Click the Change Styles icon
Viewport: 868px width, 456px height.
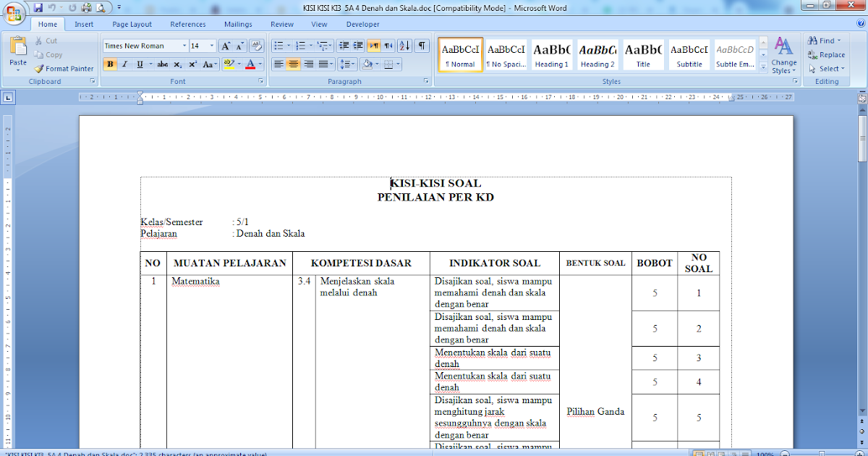[783, 46]
